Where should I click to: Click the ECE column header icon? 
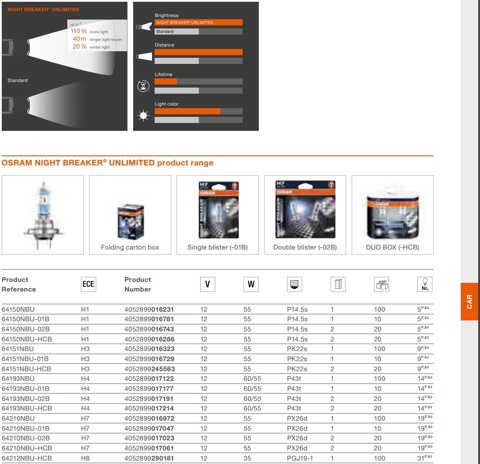(x=88, y=284)
